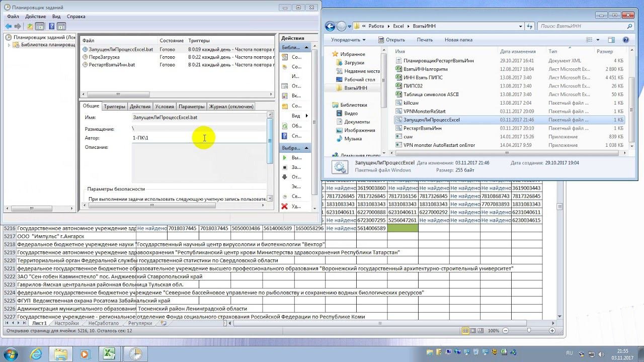This screenshot has height=362, width=644.
Task: Click the Up one level toolbar icon
Action: pyautogui.click(x=30, y=26)
